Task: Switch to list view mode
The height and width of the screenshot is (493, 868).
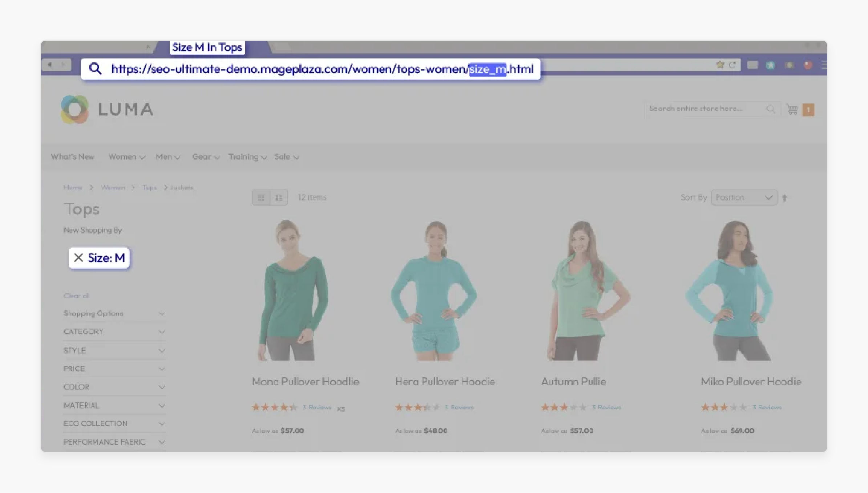Action: coord(278,197)
